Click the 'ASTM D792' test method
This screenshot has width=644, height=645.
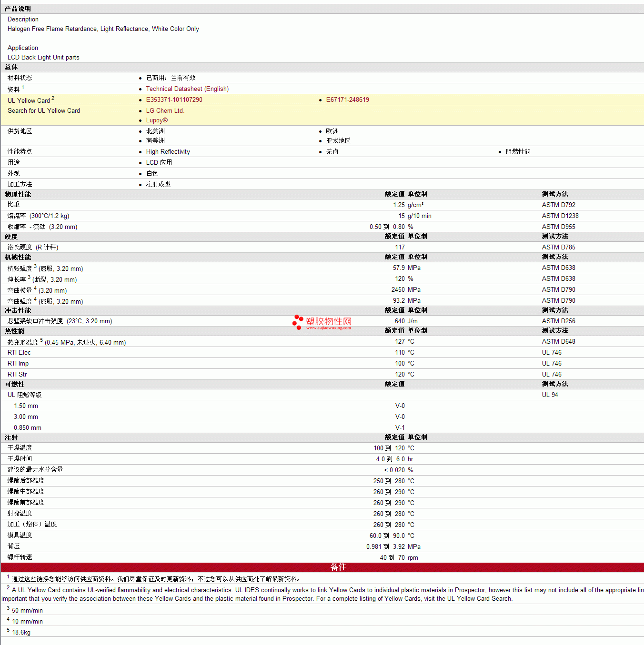click(x=558, y=205)
